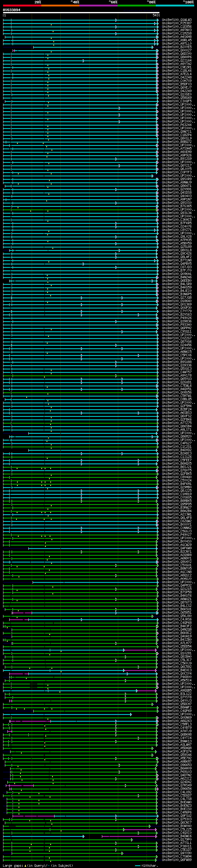Image resolution: width=197 pixels, height=868 pixels.
Task: Click the pink start marker on the Q00X27 alignment
Action: (x=14, y=50)
